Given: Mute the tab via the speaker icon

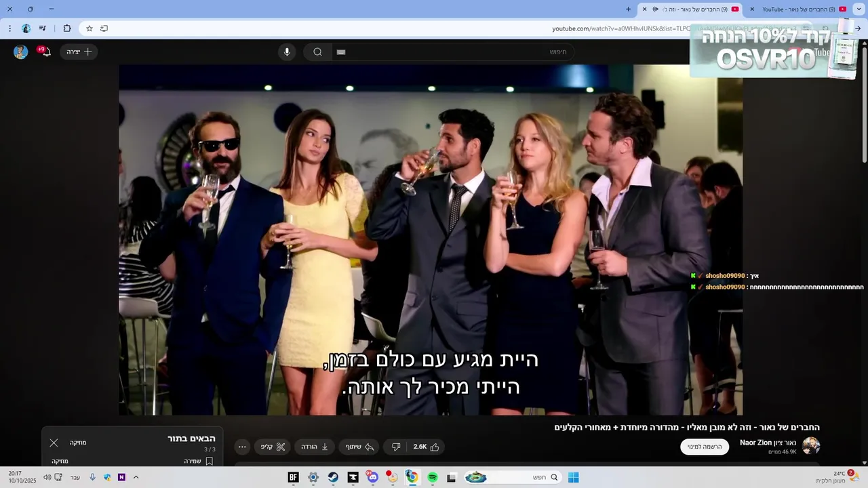Looking at the screenshot, I should 655,9.
